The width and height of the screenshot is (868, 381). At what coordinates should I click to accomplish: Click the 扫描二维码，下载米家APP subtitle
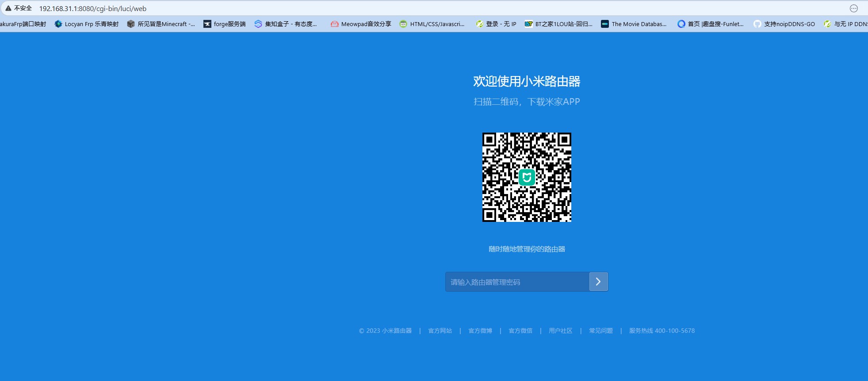[527, 102]
